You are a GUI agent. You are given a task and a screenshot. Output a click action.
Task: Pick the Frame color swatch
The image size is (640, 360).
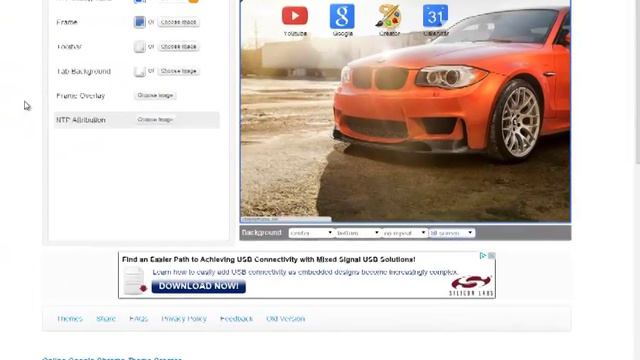coord(140,22)
